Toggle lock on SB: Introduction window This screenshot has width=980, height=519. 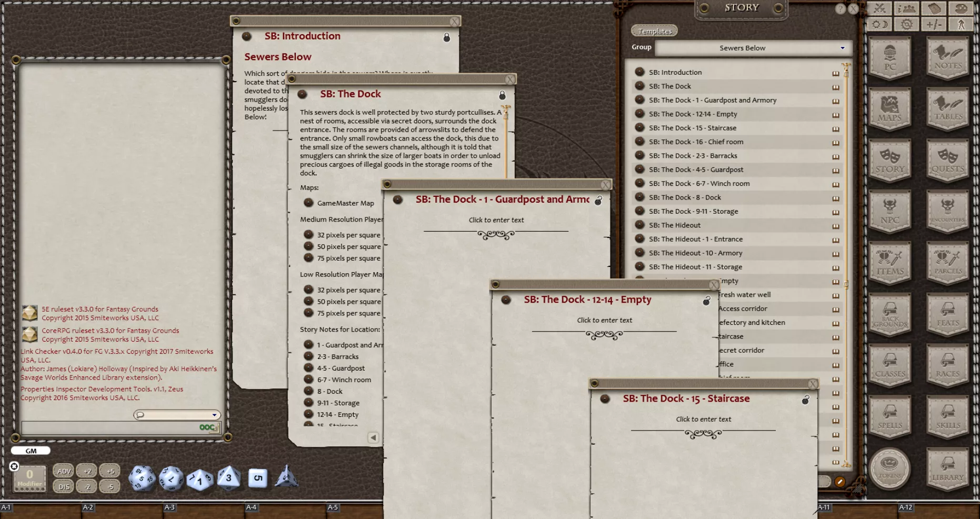pos(446,37)
